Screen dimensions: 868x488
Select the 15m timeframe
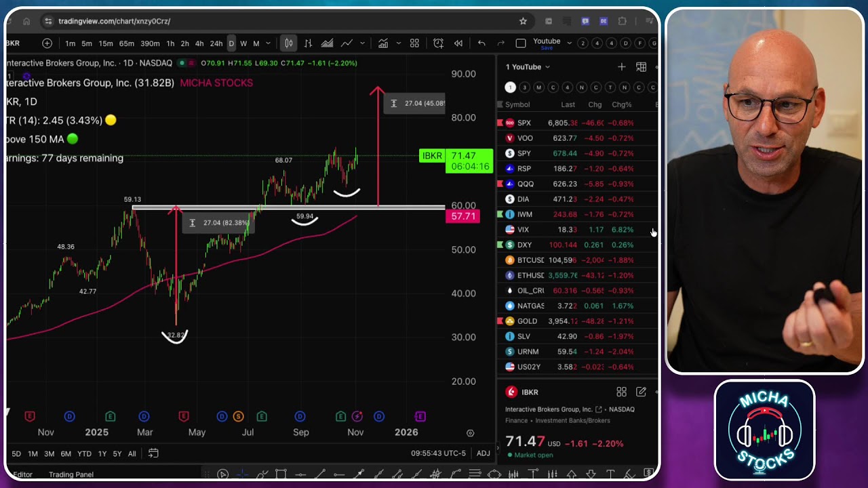click(106, 43)
